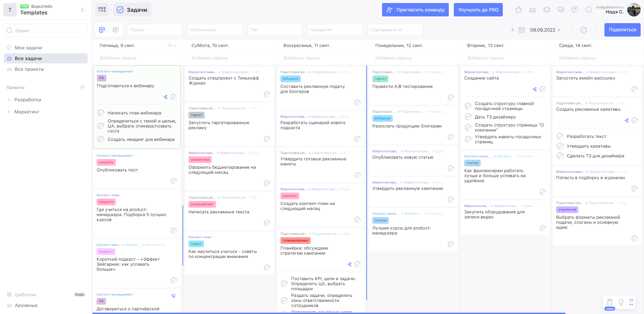Open the colorful apps grid icon

point(102,10)
